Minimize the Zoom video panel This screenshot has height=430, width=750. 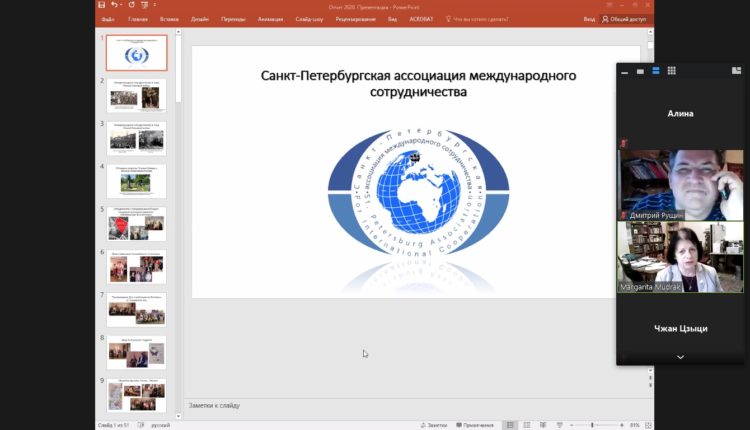(x=624, y=71)
